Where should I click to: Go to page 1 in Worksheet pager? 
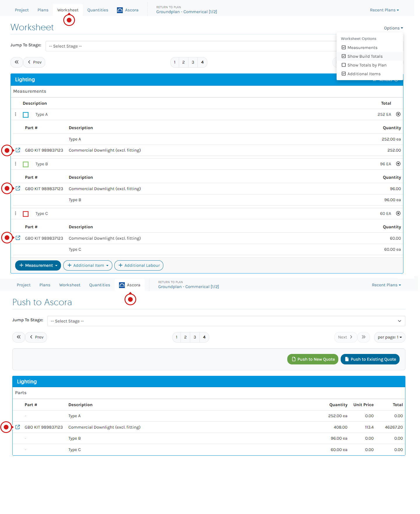(175, 62)
